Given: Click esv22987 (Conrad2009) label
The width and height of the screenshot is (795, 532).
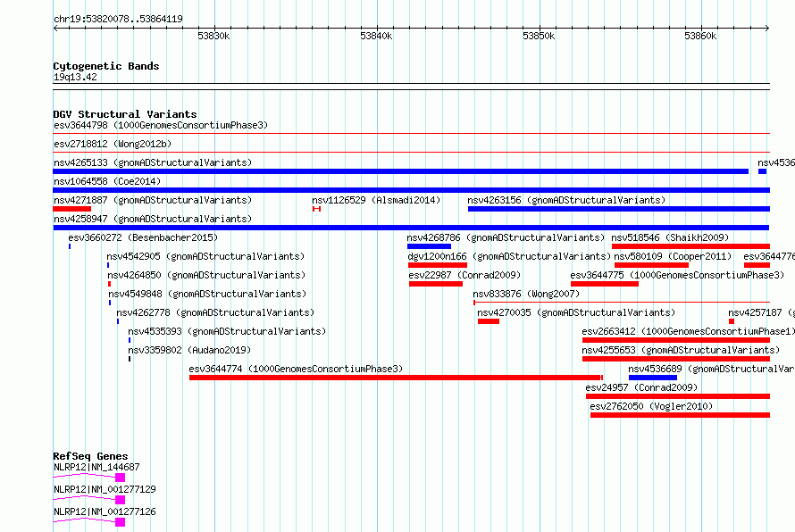Looking at the screenshot, I should tap(464, 275).
